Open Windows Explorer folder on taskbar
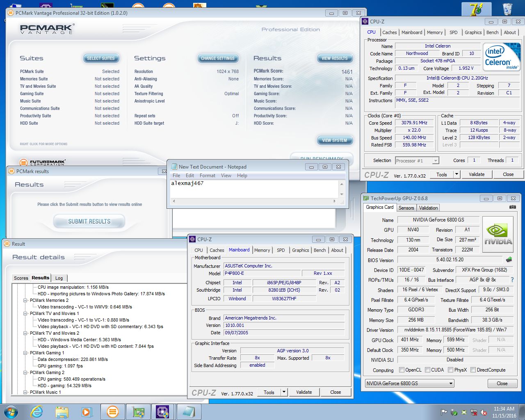 pyautogui.click(x=62, y=412)
